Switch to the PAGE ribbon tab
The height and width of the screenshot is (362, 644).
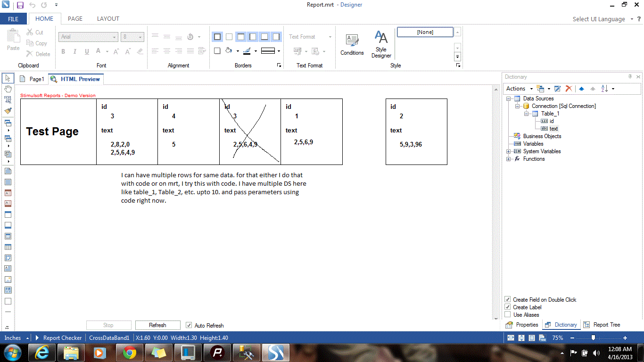pyautogui.click(x=75, y=19)
